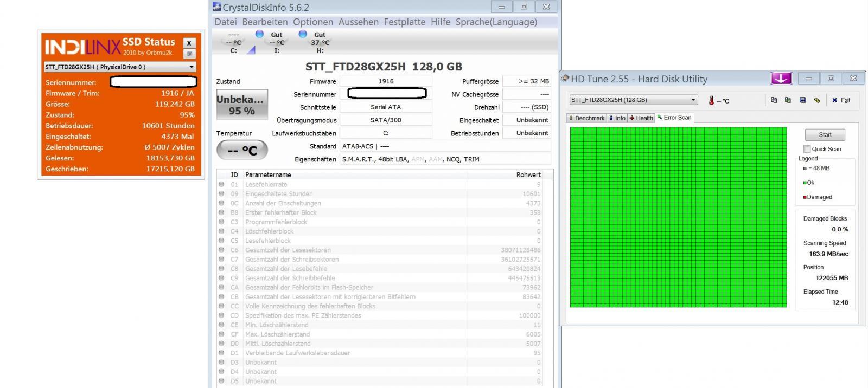
Task: Click the drive title STT_FTD28GX25H 128,0 GB
Action: click(384, 67)
